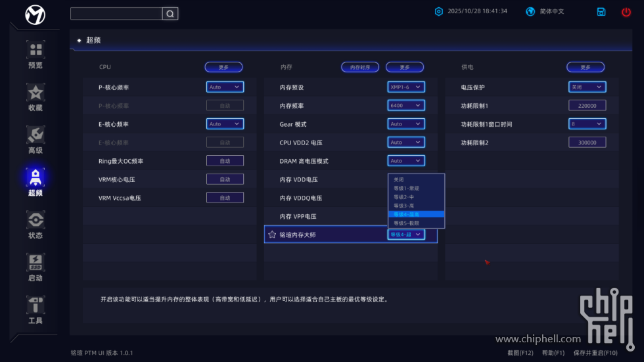The height and width of the screenshot is (362, 644).
Task: Open the 工具 (Tools) sidebar section
Action: [x=35, y=310]
